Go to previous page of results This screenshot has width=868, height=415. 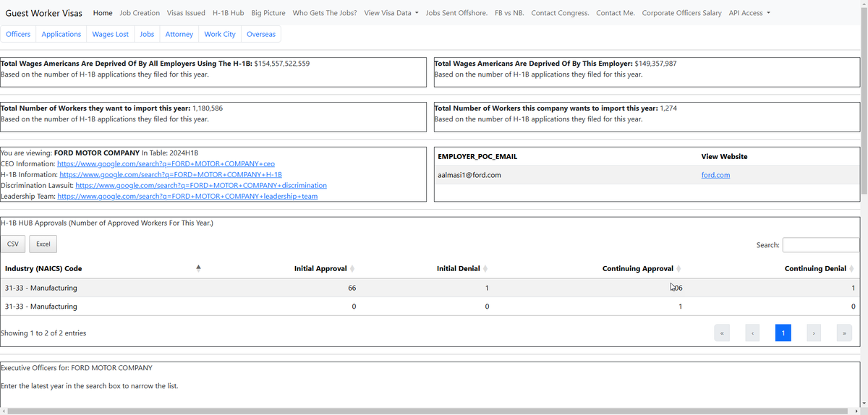752,333
